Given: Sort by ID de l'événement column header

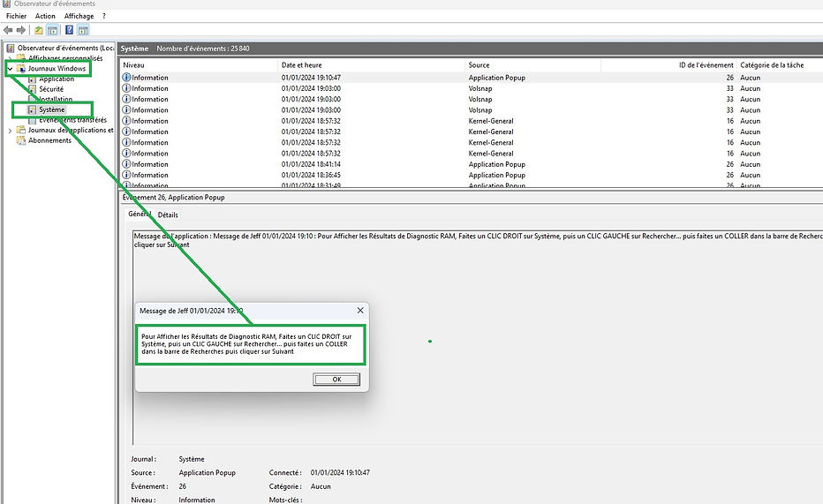Looking at the screenshot, I should (668, 65).
